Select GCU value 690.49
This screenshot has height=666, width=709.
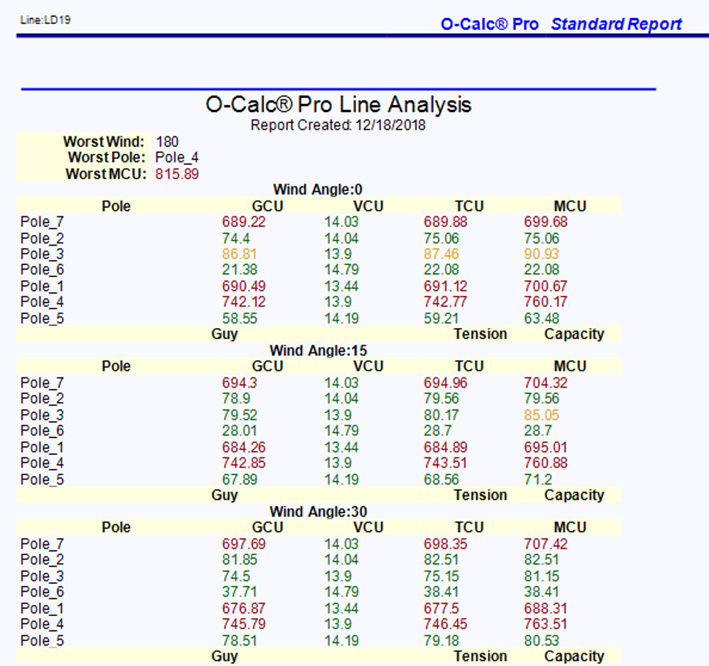coord(243,286)
